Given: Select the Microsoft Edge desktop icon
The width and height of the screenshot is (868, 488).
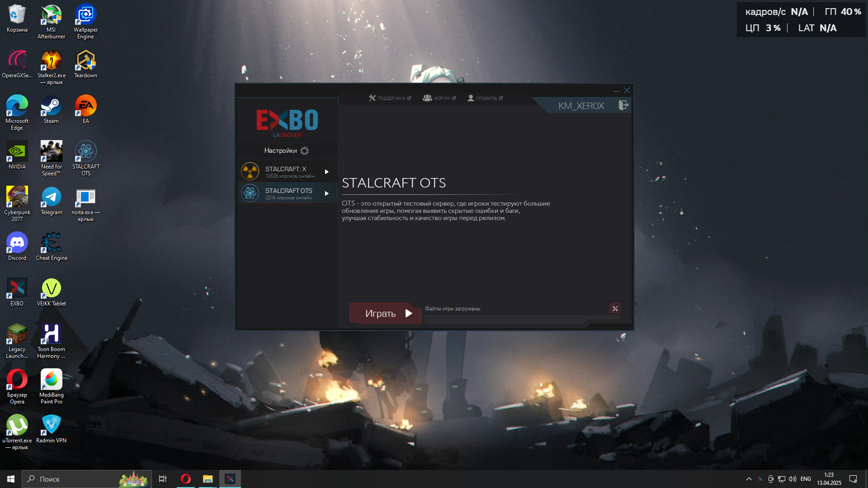Looking at the screenshot, I should 17,113.
